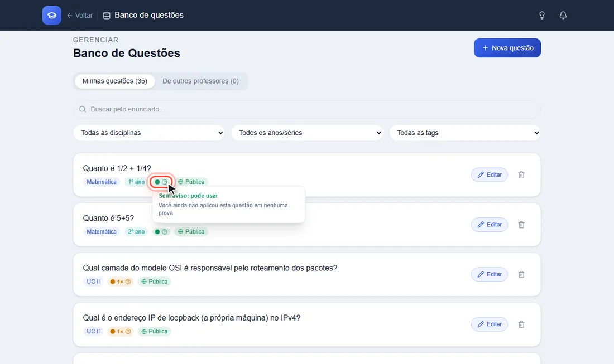Click Pública badge on Quanto é 5+5?
This screenshot has width=614, height=364.
pos(191,231)
